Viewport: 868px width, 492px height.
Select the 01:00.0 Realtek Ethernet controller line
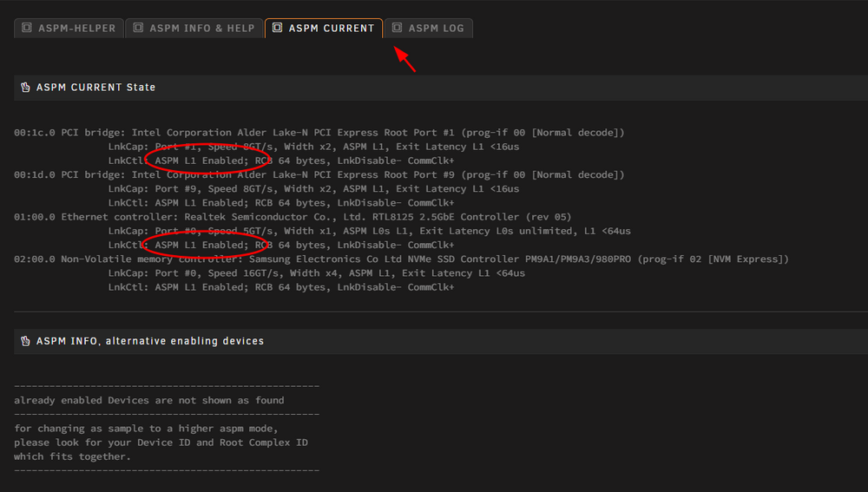(293, 217)
